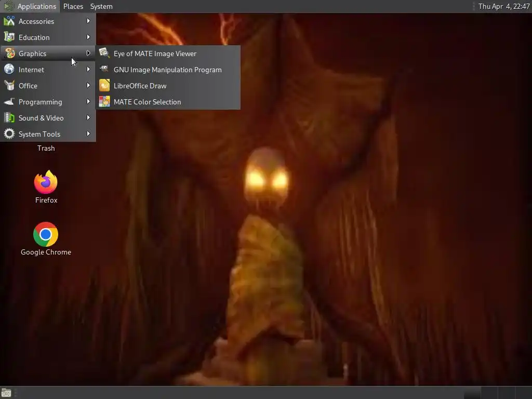The image size is (532, 399).
Task: Expand the Accessories submenu arrow
Action: point(88,21)
